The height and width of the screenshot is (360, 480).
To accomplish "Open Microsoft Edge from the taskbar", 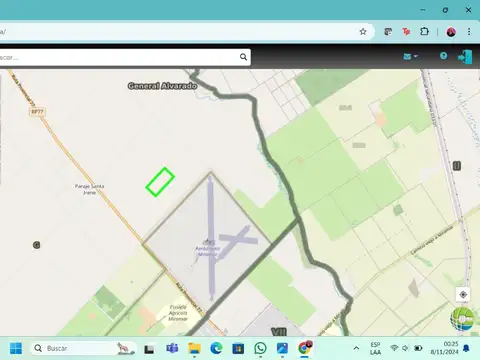I will click(x=216, y=348).
